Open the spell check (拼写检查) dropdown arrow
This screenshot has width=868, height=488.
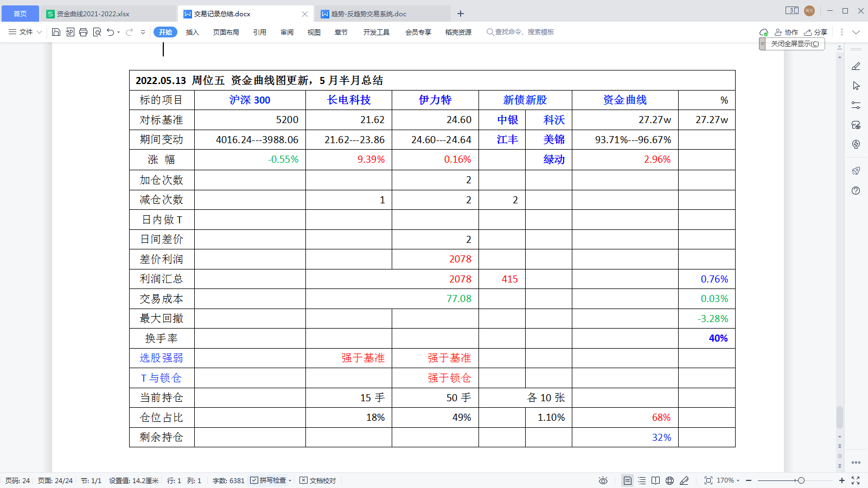[x=290, y=480]
